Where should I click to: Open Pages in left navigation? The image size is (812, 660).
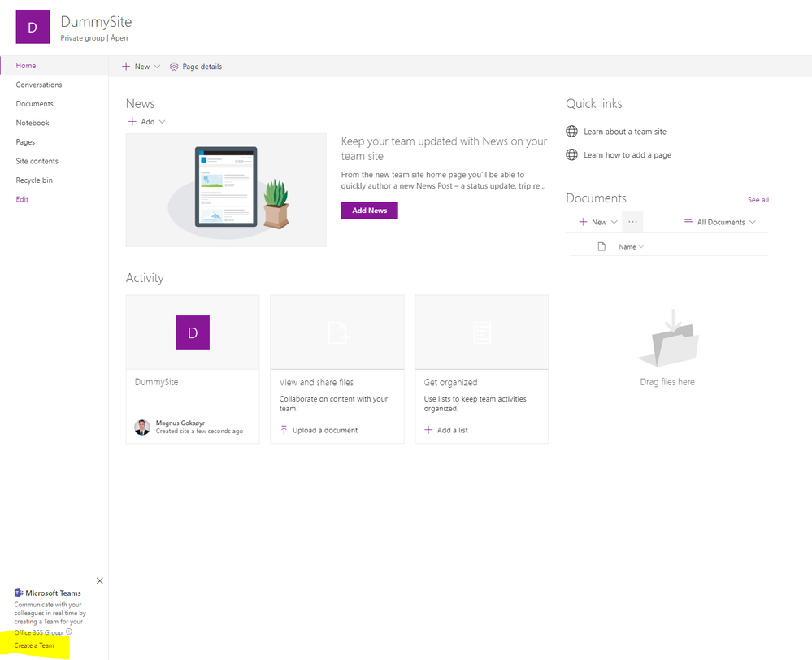[x=25, y=142]
